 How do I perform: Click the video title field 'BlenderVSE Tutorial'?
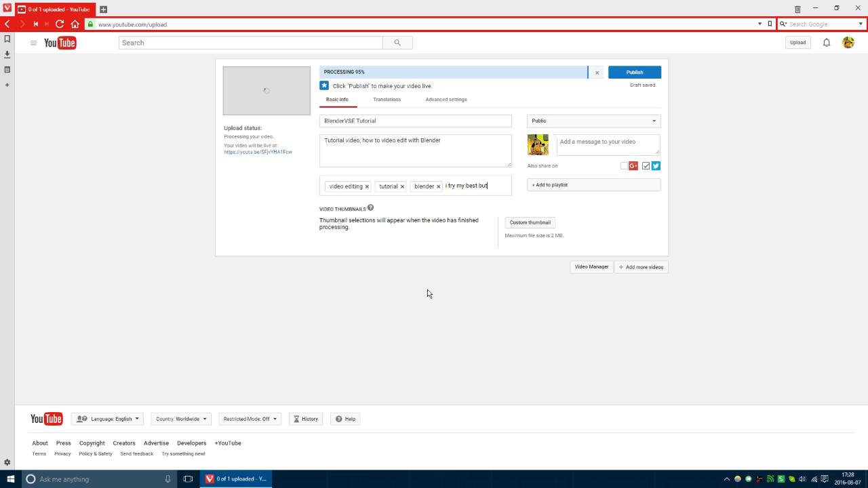pyautogui.click(x=416, y=121)
